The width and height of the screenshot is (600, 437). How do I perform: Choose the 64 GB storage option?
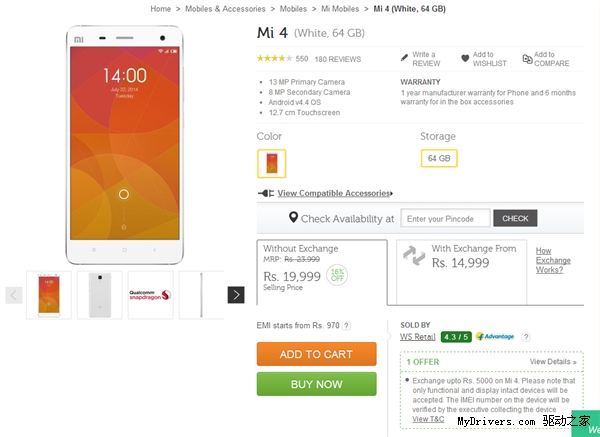439,158
